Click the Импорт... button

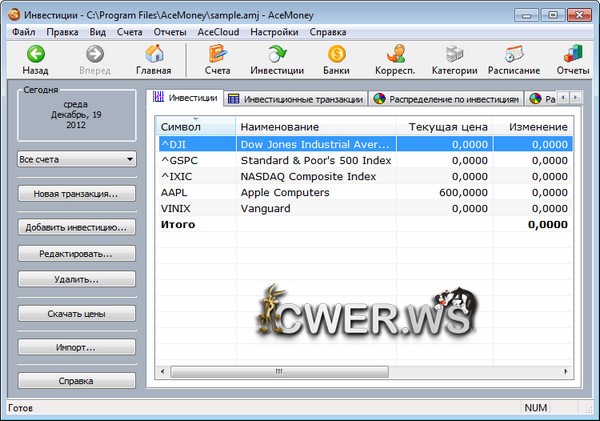77,348
